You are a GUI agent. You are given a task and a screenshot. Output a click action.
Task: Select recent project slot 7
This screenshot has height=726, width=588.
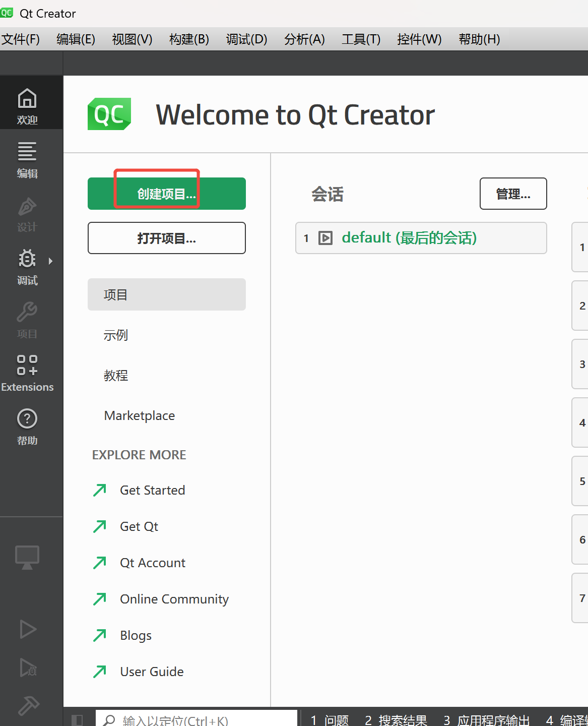[580, 598]
